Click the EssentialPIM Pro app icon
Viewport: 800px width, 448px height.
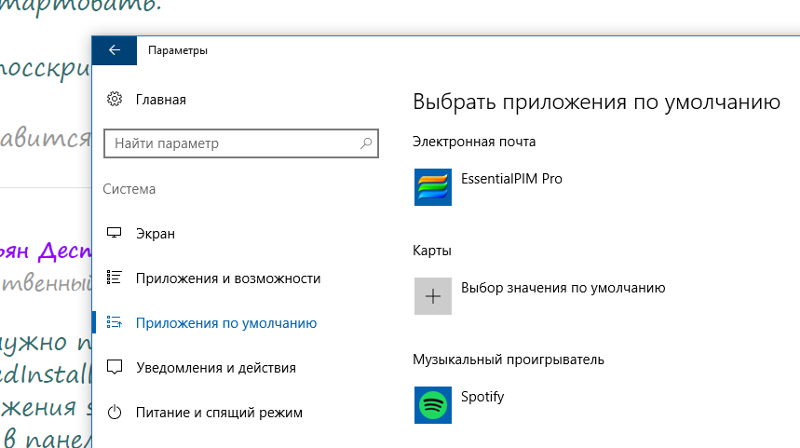[433, 187]
